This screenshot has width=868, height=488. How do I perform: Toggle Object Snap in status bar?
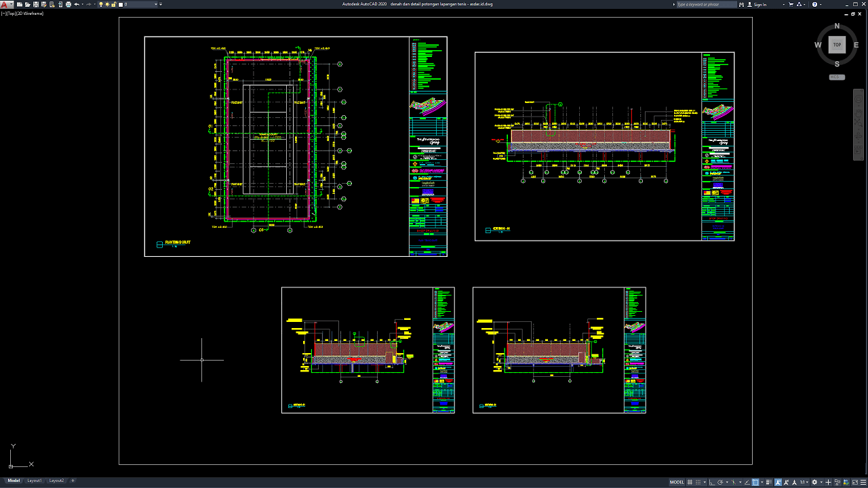coord(756,482)
